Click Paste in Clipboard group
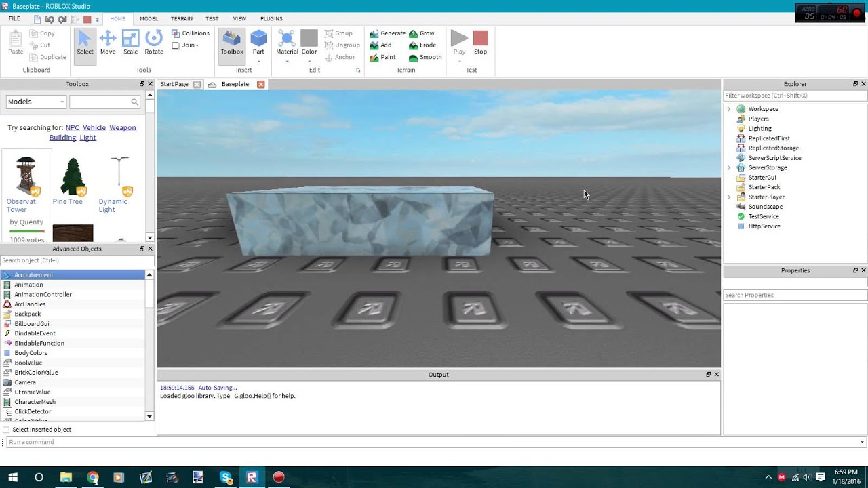Viewport: 868px width, 488px height. click(x=16, y=43)
